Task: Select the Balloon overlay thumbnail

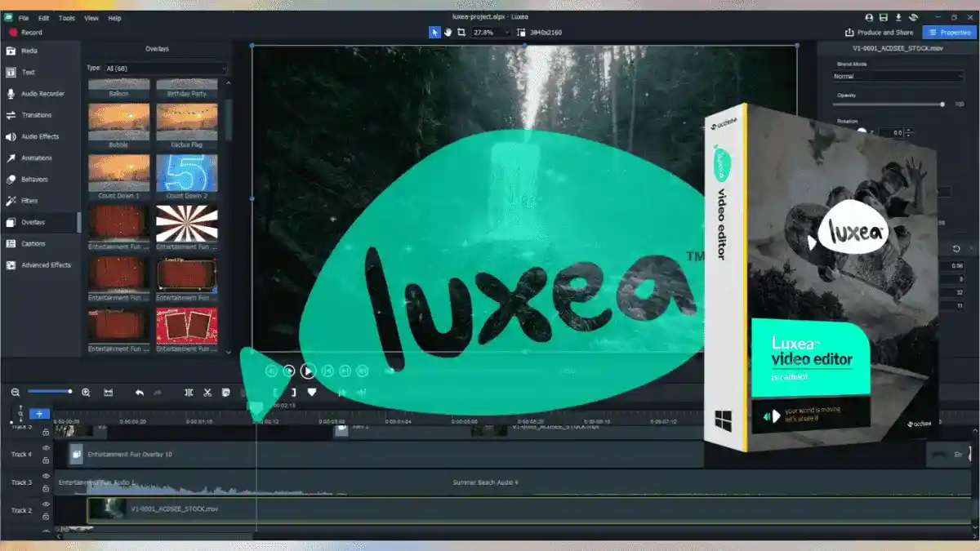Action: coord(119,87)
